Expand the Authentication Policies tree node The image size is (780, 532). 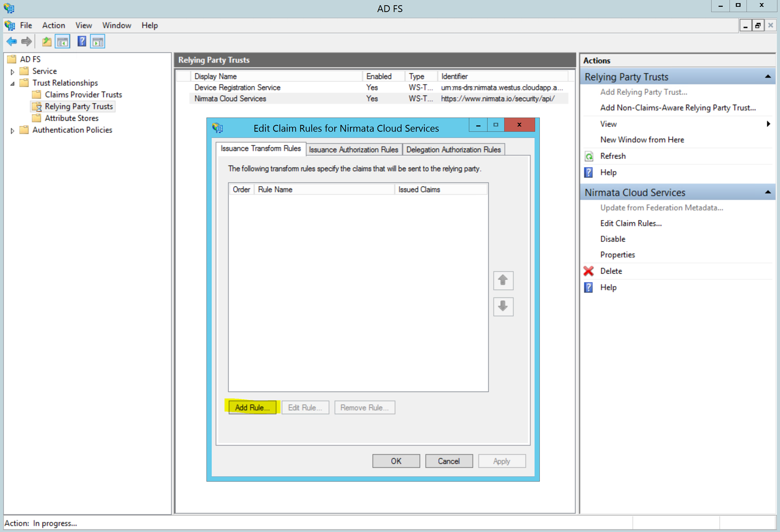pyautogui.click(x=13, y=131)
